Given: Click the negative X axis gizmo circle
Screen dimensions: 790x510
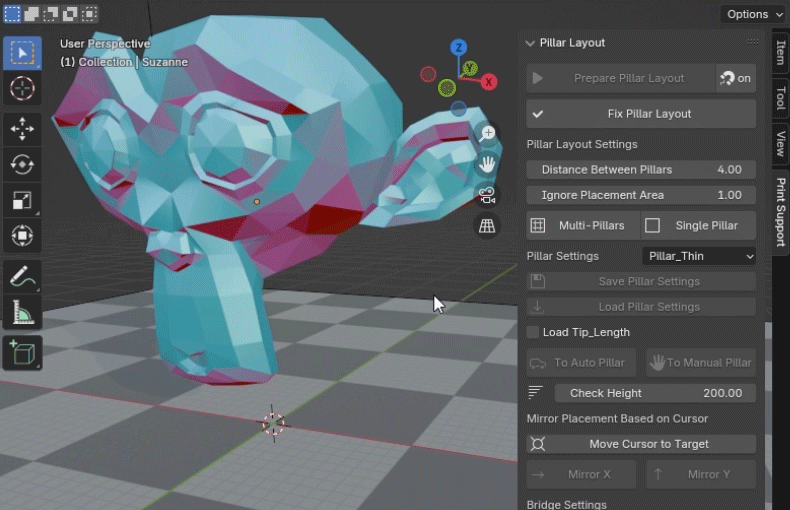Looking at the screenshot, I should coord(428,75).
